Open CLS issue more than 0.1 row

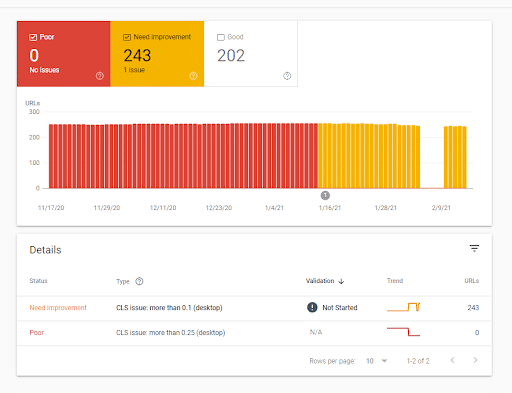click(x=254, y=308)
